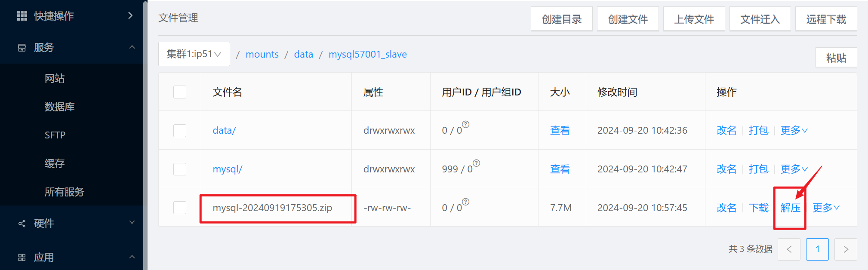Click the help icon in the zip file row
This screenshot has height=270, width=868.
pyautogui.click(x=465, y=202)
